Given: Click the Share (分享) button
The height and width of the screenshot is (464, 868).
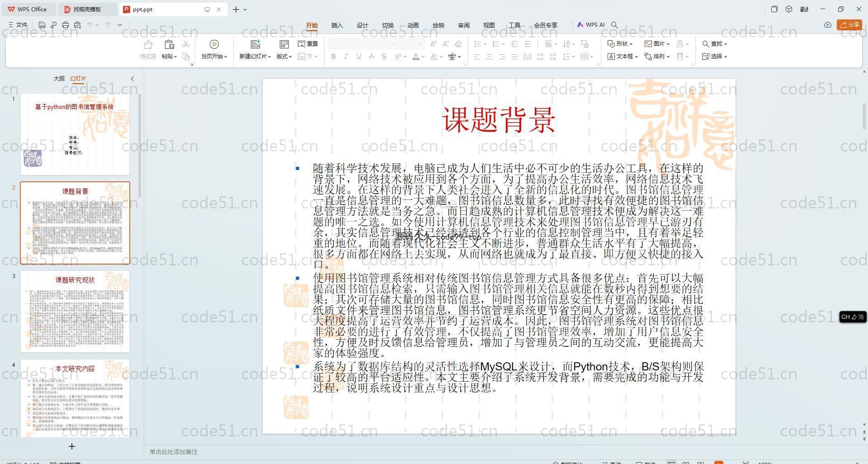Looking at the screenshot, I should click(x=849, y=25).
